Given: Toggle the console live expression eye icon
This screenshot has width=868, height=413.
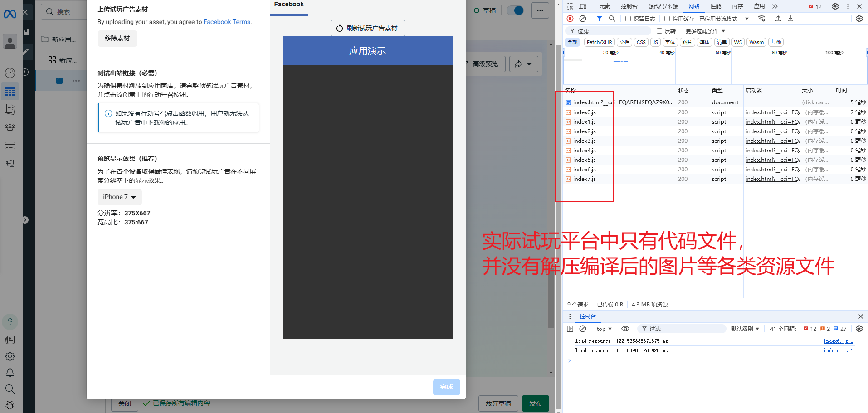Looking at the screenshot, I should [625, 329].
